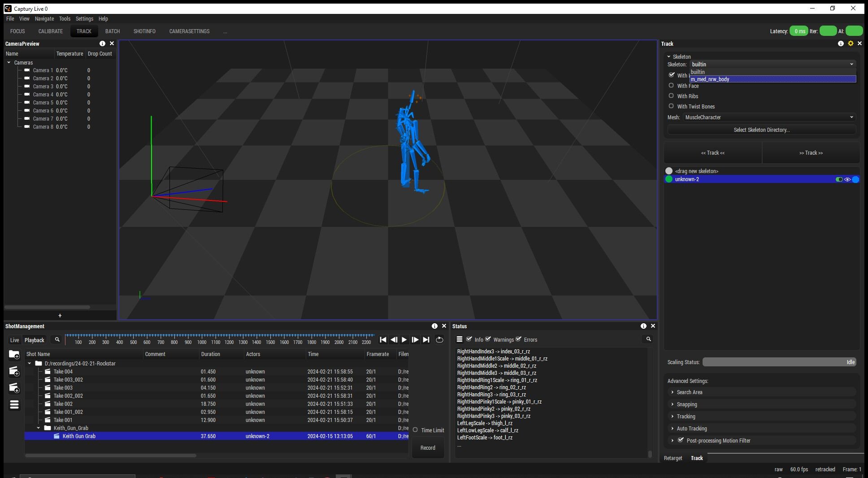Screen dimensions: 868x478
Task: Toggle the Warnings filter checkbox
Action: (488, 339)
